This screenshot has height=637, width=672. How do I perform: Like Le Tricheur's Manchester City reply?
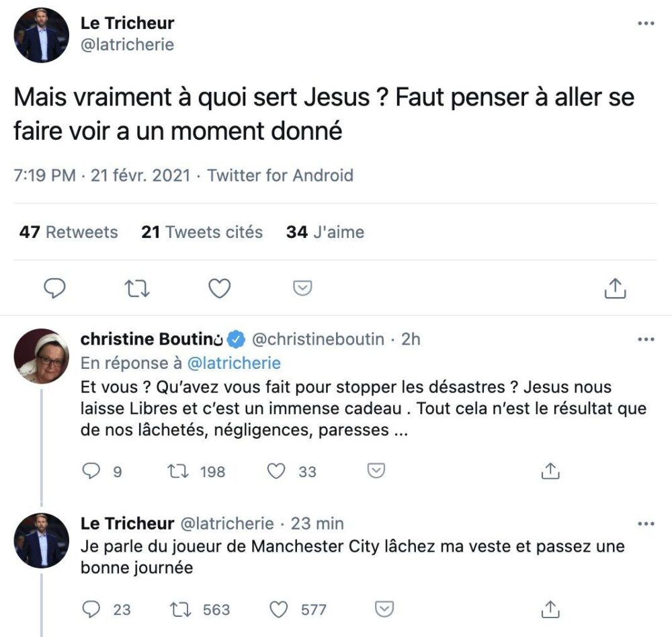pos(279,609)
